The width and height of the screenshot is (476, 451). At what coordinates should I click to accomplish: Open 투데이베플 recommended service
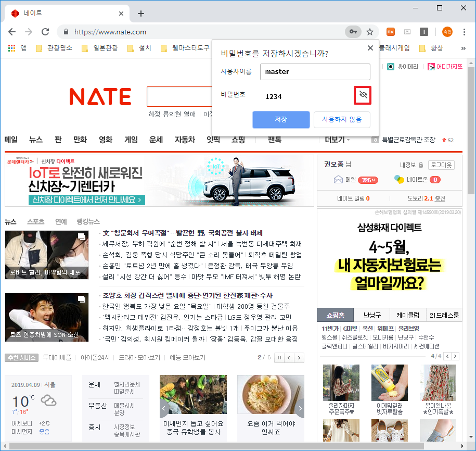click(57, 358)
